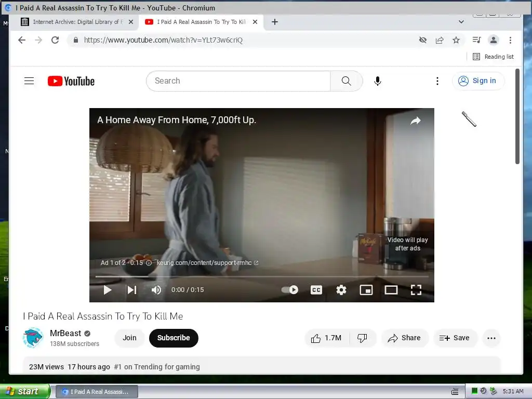The width and height of the screenshot is (532, 399).
Task: Dislike the video
Action: 362,338
